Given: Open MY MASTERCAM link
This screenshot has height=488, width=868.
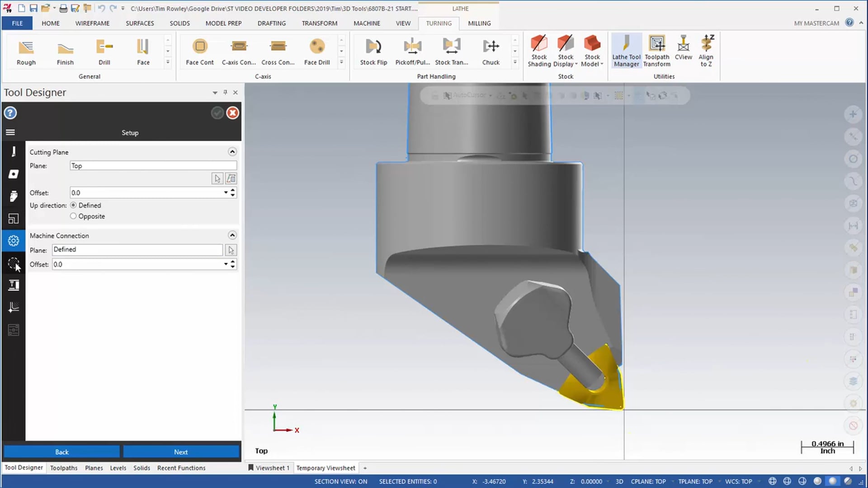Looking at the screenshot, I should (x=816, y=23).
